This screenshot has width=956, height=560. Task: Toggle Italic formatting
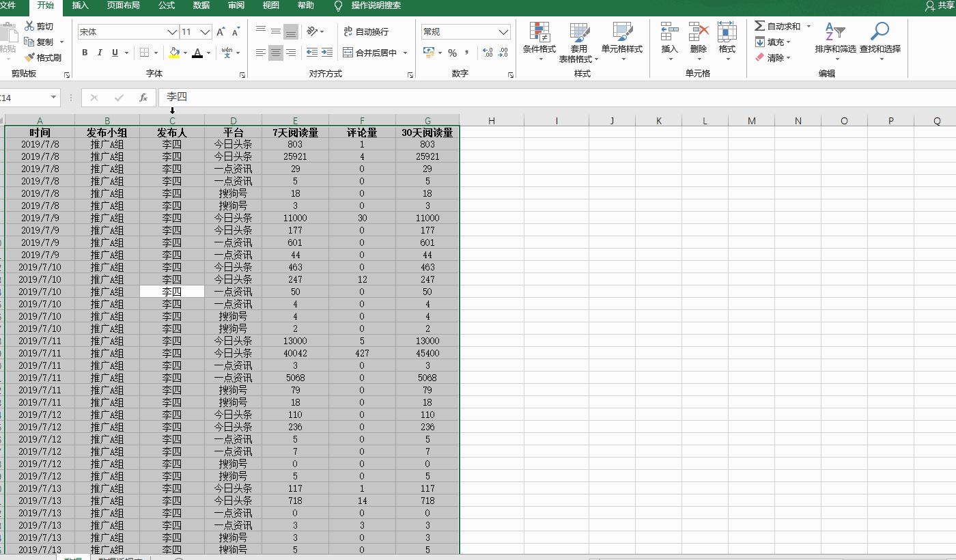pos(100,53)
